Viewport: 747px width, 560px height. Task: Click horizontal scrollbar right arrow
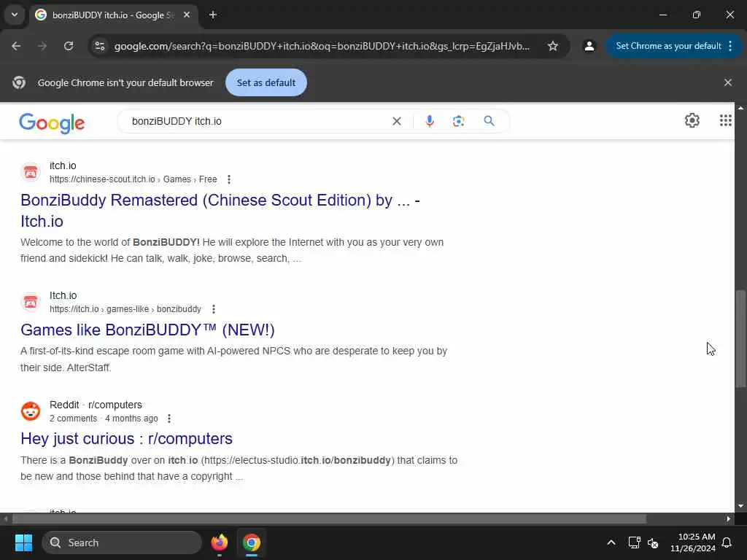(x=729, y=518)
